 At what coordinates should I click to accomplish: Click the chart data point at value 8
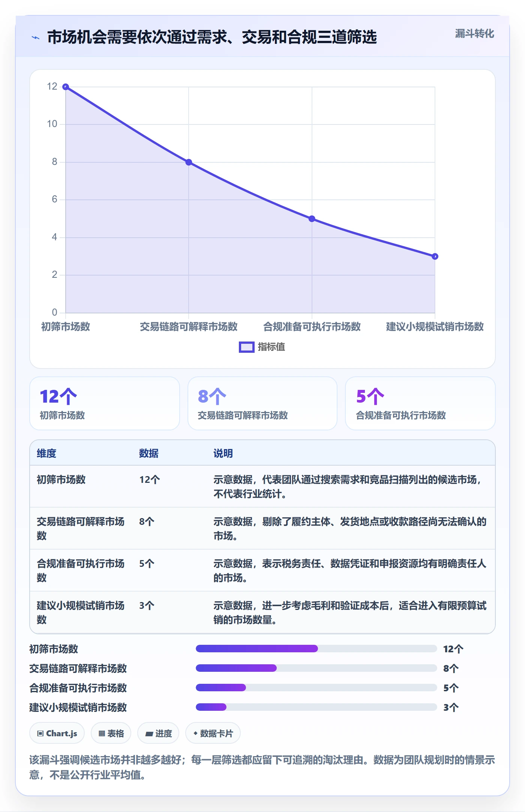[189, 162]
